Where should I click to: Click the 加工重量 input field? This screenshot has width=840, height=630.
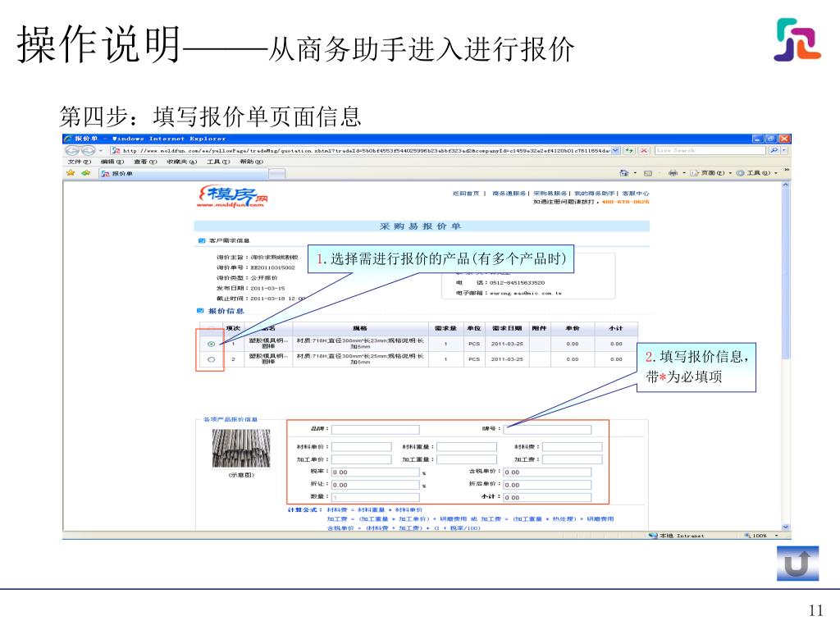click(x=466, y=459)
